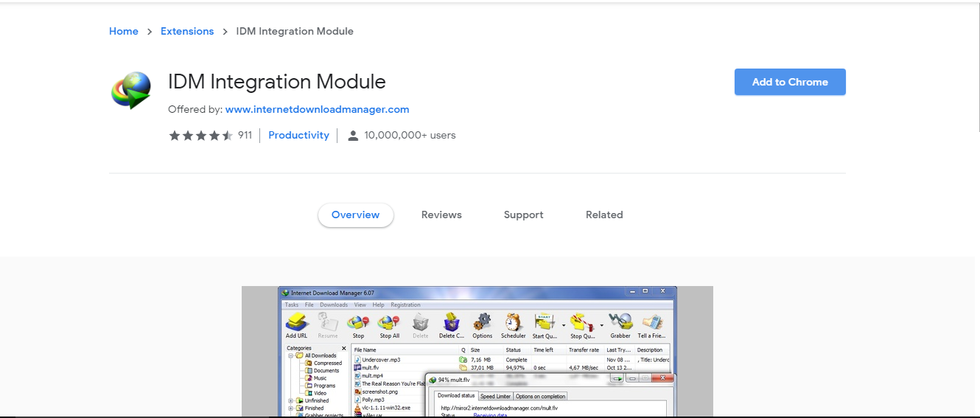
Task: Select Music category in tree
Action: (x=315, y=378)
